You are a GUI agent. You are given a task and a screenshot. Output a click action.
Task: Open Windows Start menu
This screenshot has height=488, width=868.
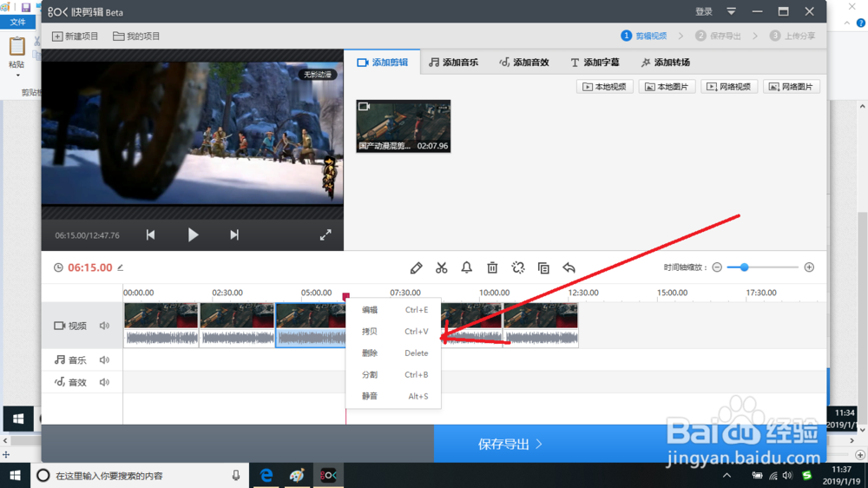pos(15,475)
